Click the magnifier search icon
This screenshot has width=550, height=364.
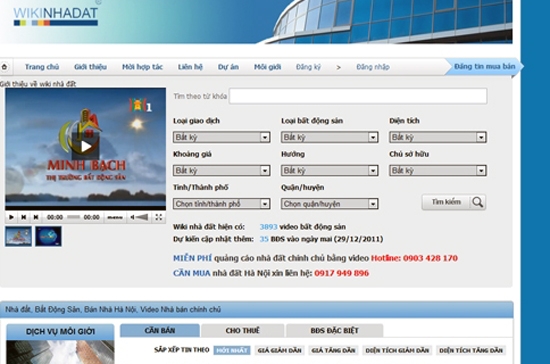(x=477, y=202)
